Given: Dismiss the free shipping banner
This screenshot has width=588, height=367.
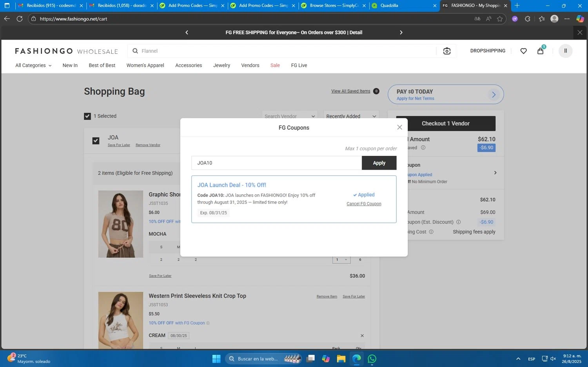Looking at the screenshot, I should click(580, 33).
